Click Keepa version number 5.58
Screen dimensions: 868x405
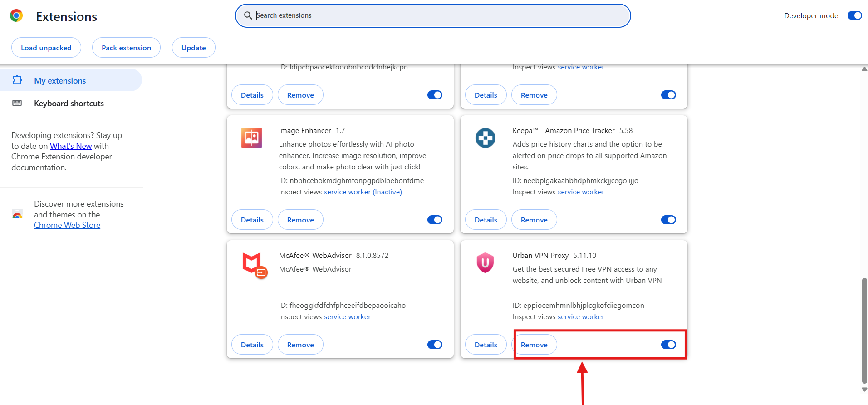(626, 130)
